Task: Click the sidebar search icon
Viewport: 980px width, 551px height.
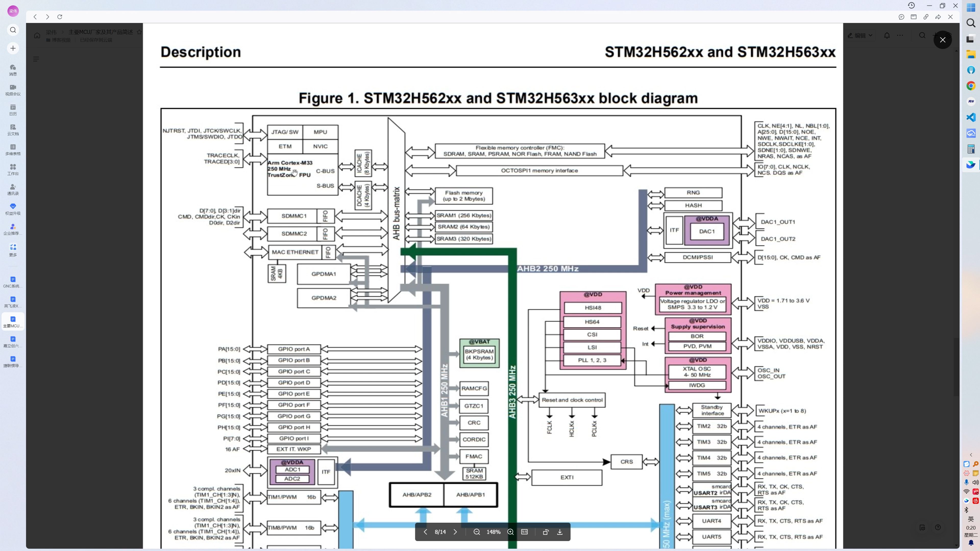Action: 13,30
